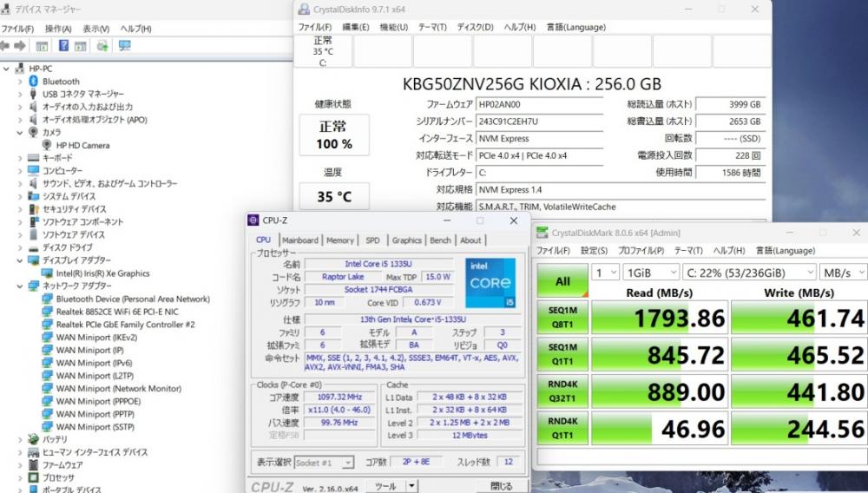Click the blue help icon in Device Manager toolbar

pos(64,46)
